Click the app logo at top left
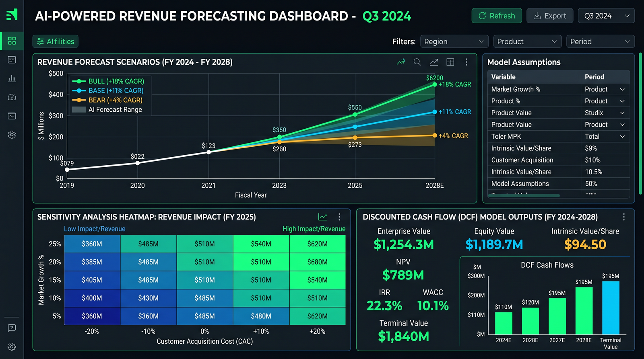 coord(12,14)
